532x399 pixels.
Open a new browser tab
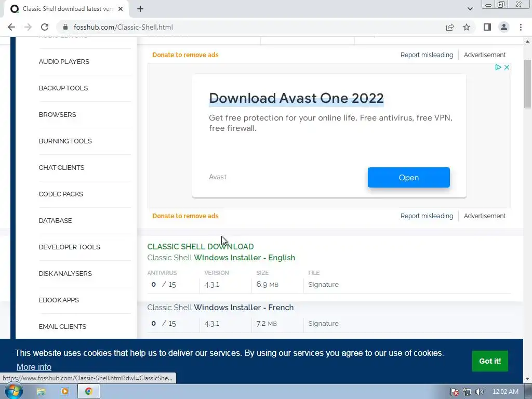click(x=140, y=9)
